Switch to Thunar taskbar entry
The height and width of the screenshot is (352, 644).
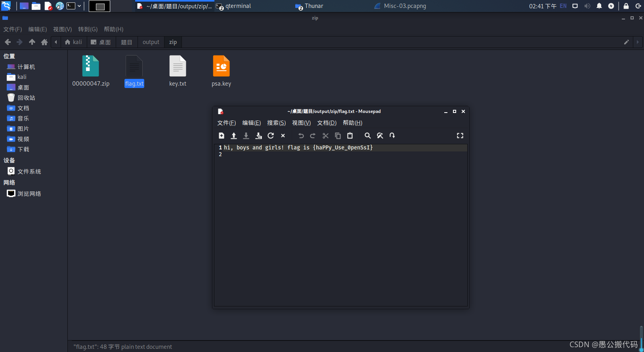[310, 6]
